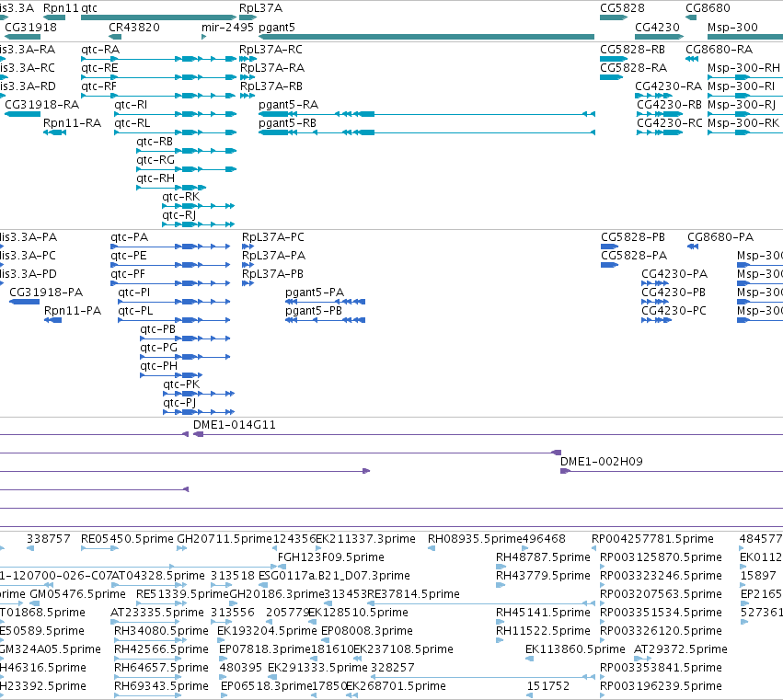Click the qtc-RH transcript label
The width and height of the screenshot is (783, 700).
[155, 178]
